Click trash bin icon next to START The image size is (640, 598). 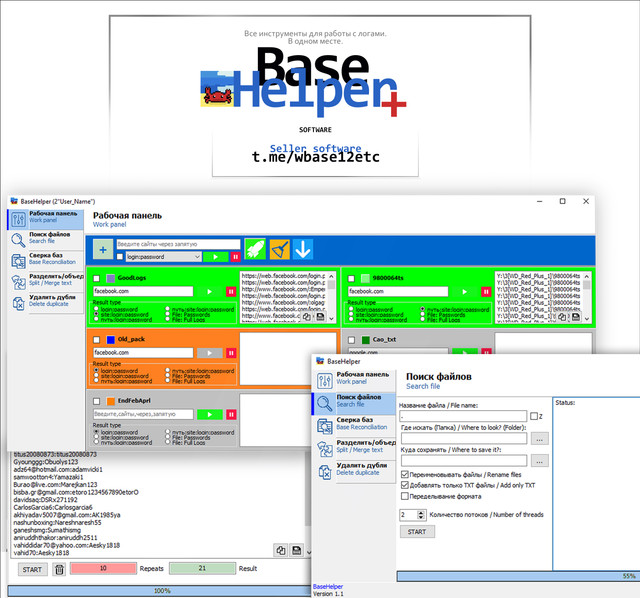click(x=59, y=569)
